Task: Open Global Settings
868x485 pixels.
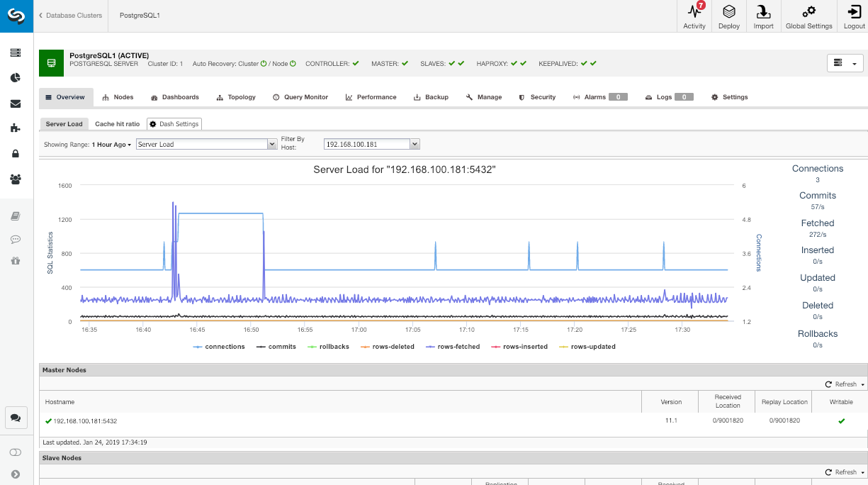Action: coord(808,16)
